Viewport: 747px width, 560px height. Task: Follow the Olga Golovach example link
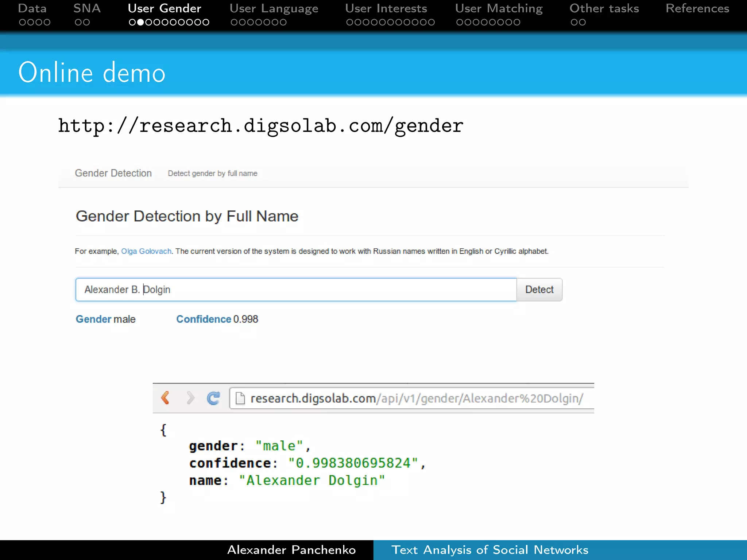point(146,251)
